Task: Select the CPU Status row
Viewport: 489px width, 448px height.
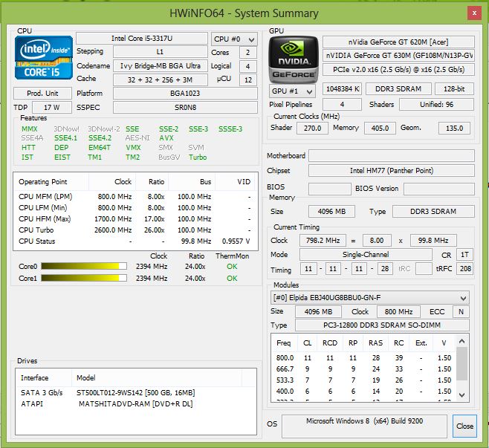Action: click(135, 241)
